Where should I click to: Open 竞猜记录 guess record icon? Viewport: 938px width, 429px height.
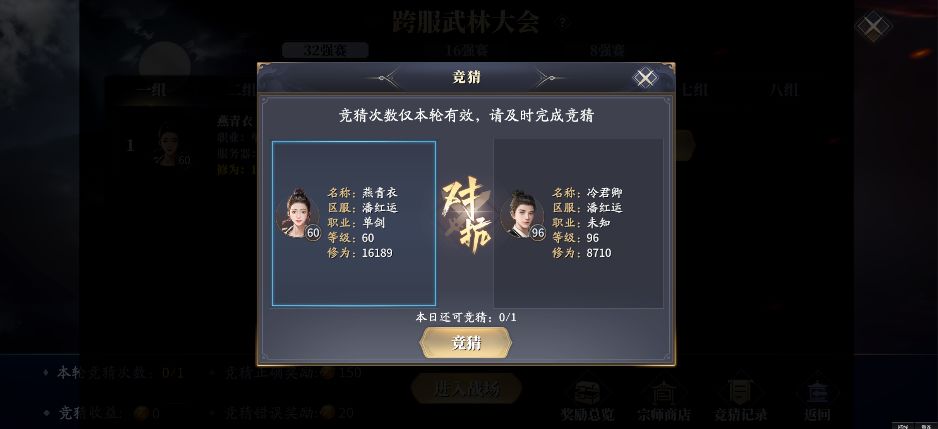[x=740, y=396]
